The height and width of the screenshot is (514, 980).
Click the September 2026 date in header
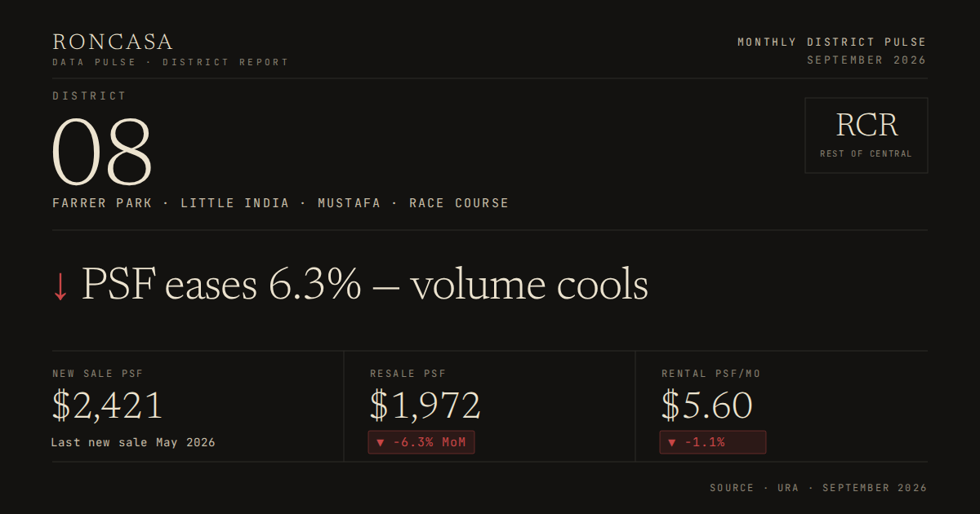coord(867,60)
